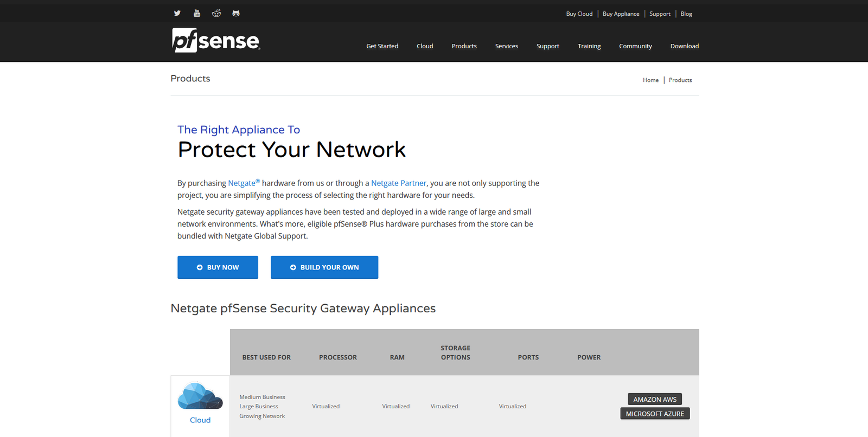Viewport: 868px width, 437px height.
Task: Click the Home breadcrumb link
Action: coord(651,80)
